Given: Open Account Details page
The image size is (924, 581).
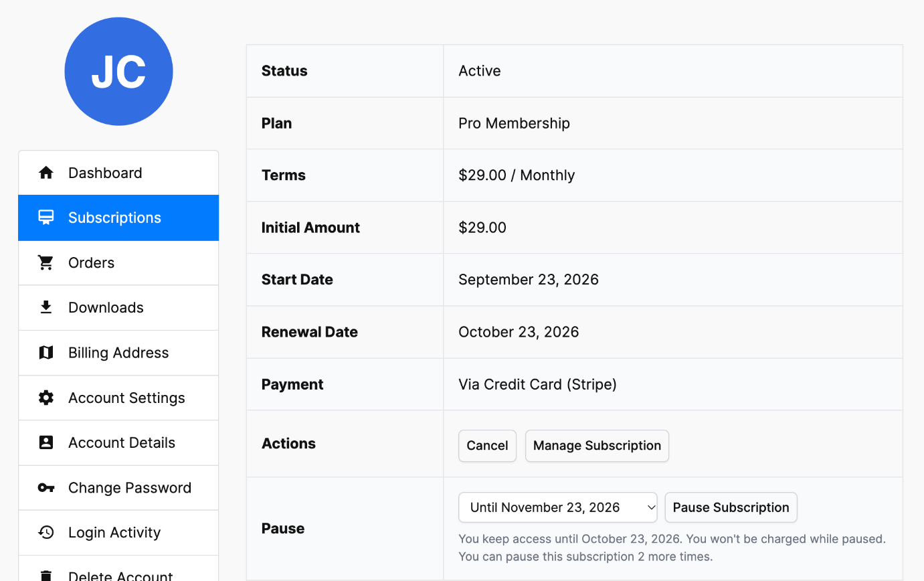Looking at the screenshot, I should coord(118,442).
